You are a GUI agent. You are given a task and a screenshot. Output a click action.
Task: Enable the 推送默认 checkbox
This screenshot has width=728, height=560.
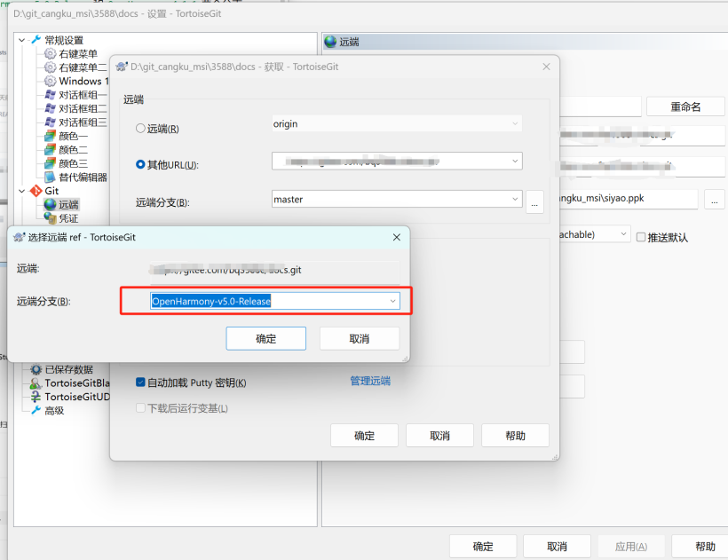(x=641, y=237)
